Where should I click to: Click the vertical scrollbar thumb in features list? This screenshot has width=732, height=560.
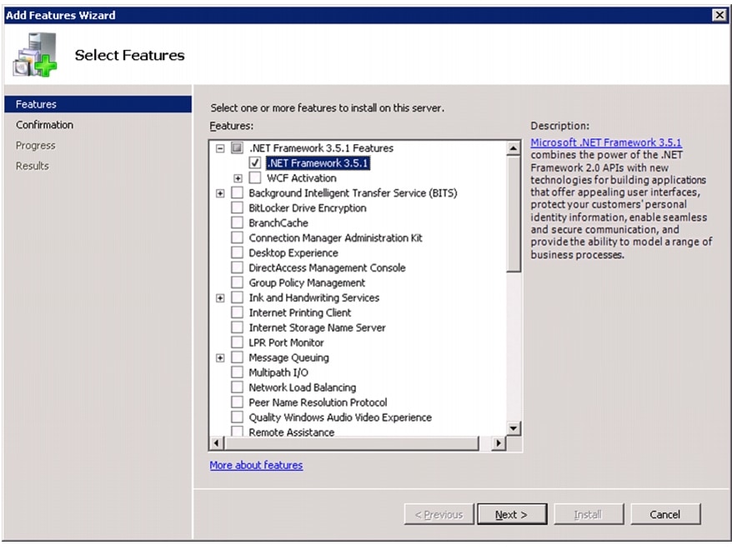pyautogui.click(x=514, y=214)
